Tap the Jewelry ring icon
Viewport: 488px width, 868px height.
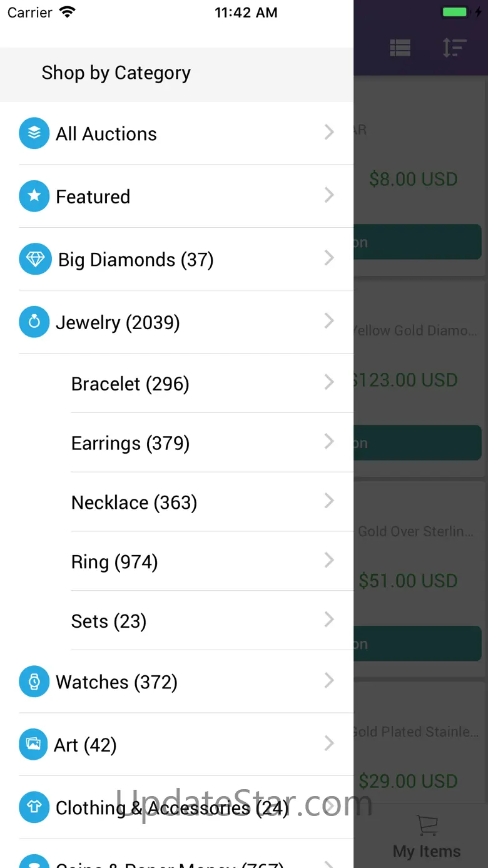(34, 322)
